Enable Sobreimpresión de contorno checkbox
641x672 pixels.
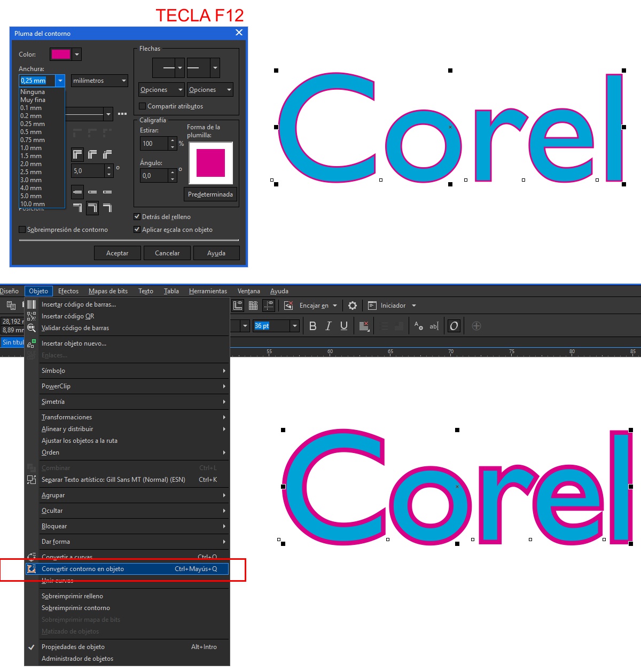click(x=22, y=230)
